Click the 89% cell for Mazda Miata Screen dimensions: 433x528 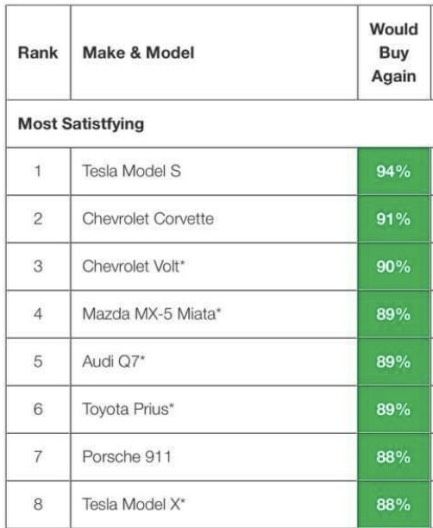394,315
